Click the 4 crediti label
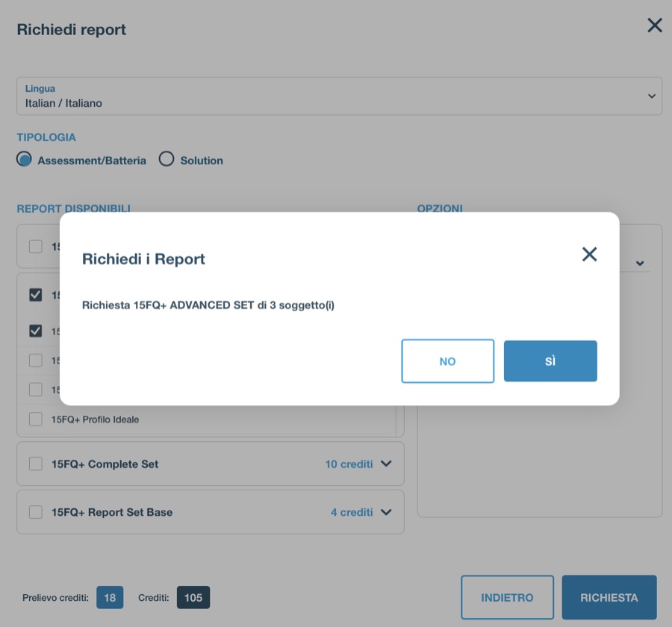The height and width of the screenshot is (627, 672). point(352,512)
